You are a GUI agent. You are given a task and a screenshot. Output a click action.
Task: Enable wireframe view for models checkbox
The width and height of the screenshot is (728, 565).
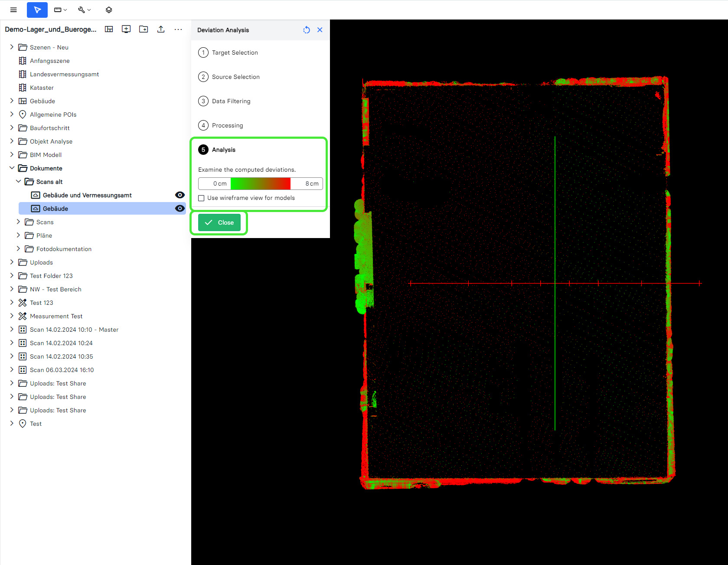point(202,198)
